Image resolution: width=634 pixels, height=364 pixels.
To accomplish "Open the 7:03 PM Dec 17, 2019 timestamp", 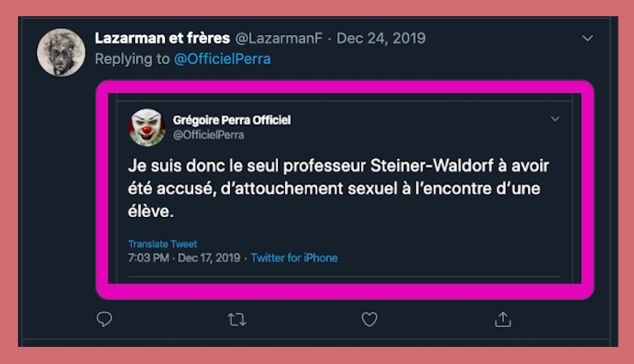I will pos(185,258).
